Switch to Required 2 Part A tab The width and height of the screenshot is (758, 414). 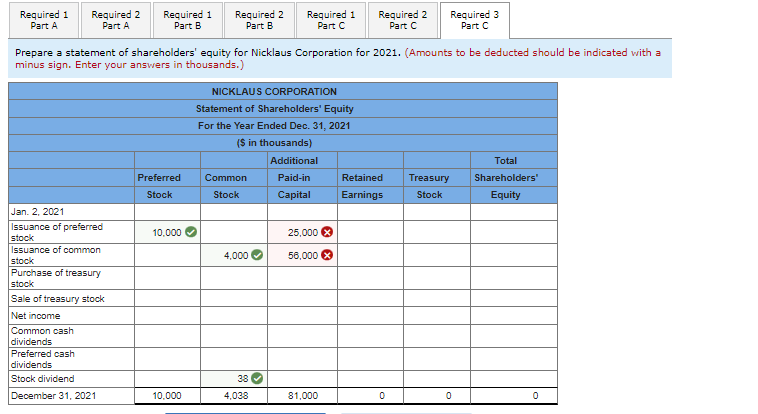pyautogui.click(x=116, y=20)
